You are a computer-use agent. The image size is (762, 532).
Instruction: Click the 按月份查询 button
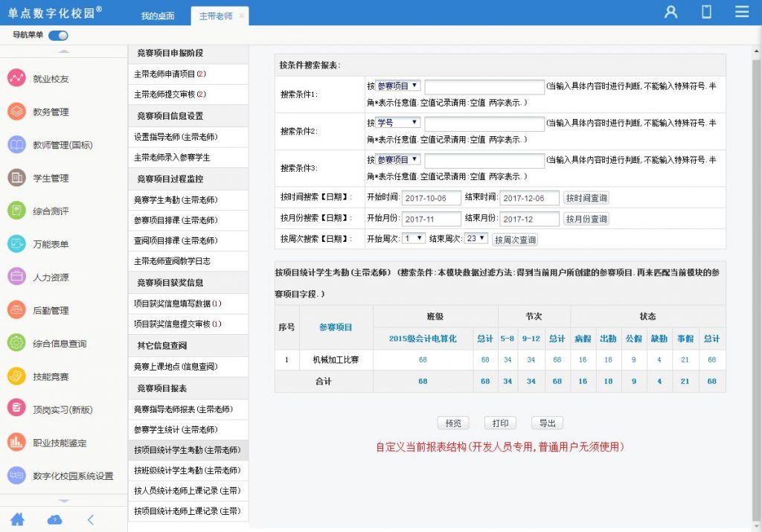point(586,219)
